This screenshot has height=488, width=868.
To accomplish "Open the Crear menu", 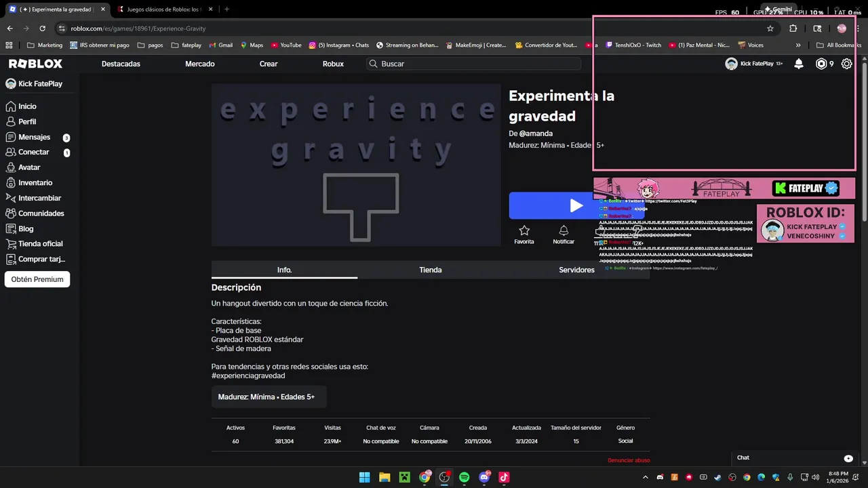I will pyautogui.click(x=269, y=64).
